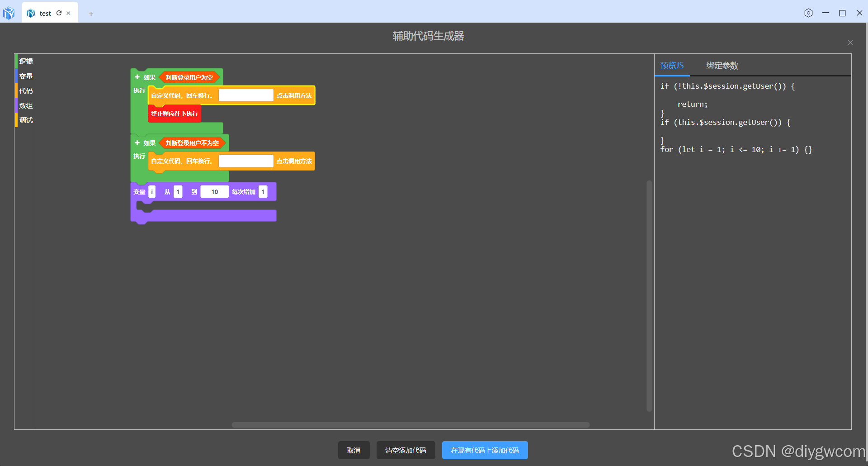Select the 判断登录用户不为空 condition block
The image size is (868, 466).
click(x=192, y=143)
